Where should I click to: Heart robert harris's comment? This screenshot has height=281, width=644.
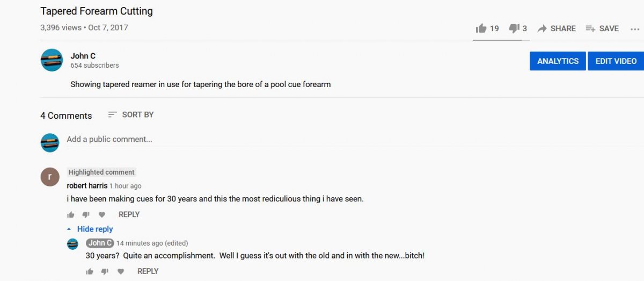[x=102, y=215]
